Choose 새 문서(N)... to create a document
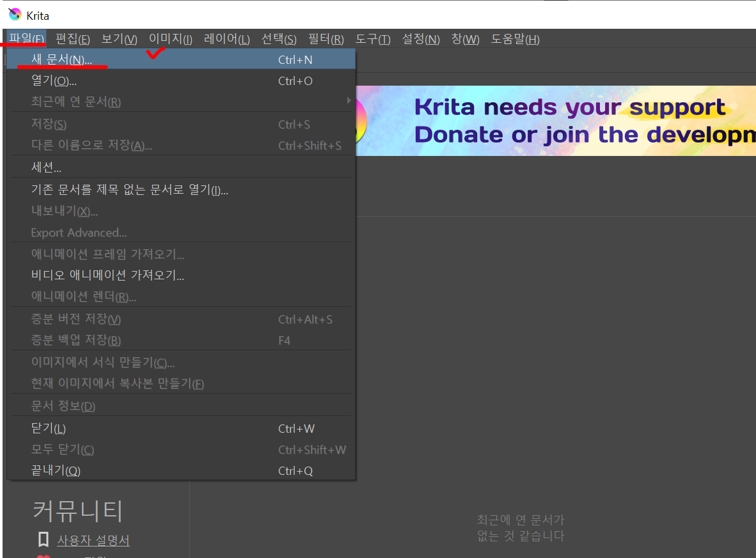This screenshot has width=756, height=558. [181, 59]
